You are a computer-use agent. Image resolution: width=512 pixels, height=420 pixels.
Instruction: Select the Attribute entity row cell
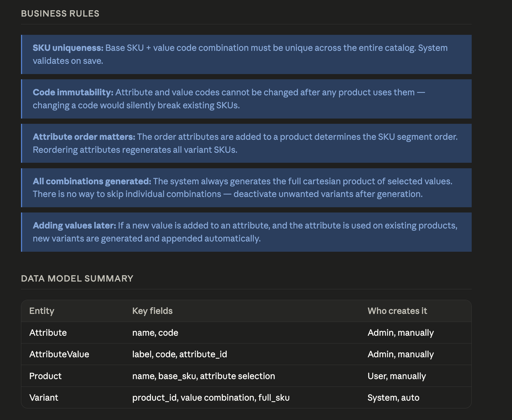pos(48,333)
